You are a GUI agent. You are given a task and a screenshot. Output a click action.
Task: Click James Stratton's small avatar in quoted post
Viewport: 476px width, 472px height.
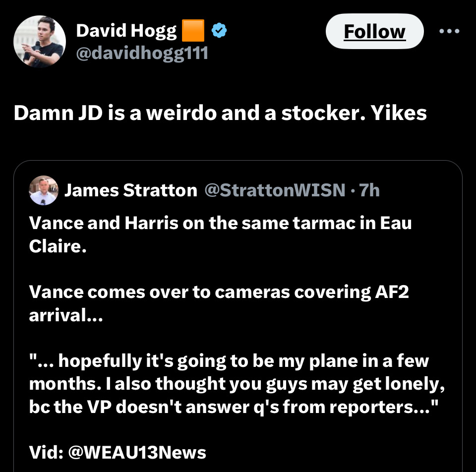pos(44,190)
